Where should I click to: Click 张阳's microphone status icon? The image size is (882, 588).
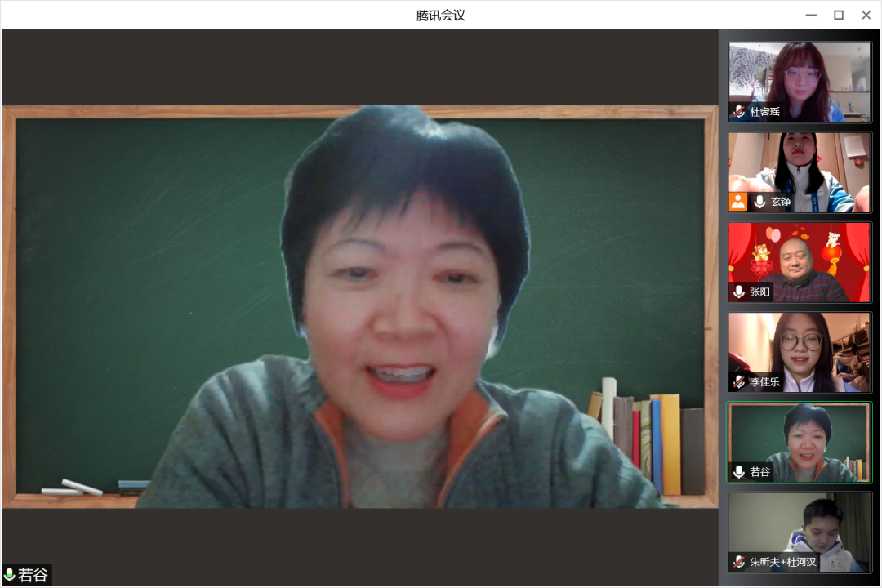739,292
